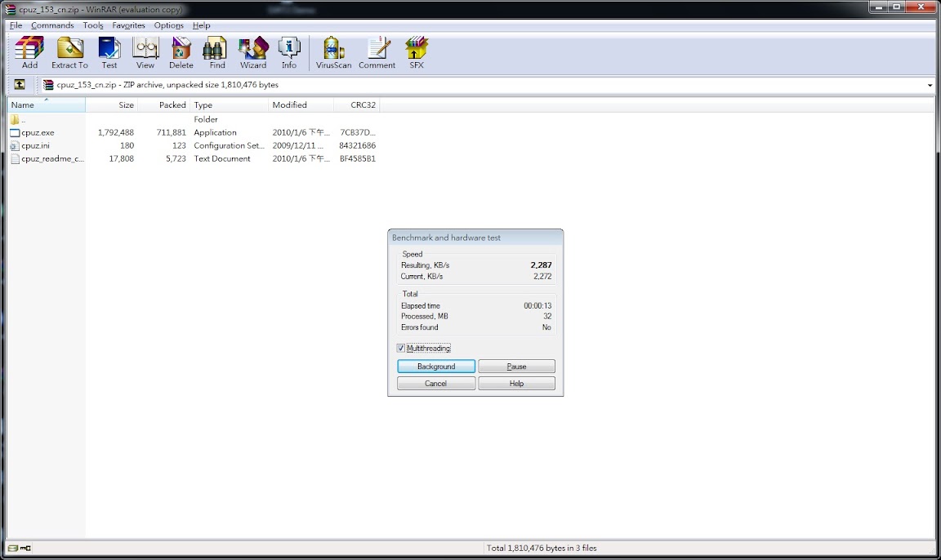Sort by the Type column header
Screen dimensions: 941x560
pos(230,105)
